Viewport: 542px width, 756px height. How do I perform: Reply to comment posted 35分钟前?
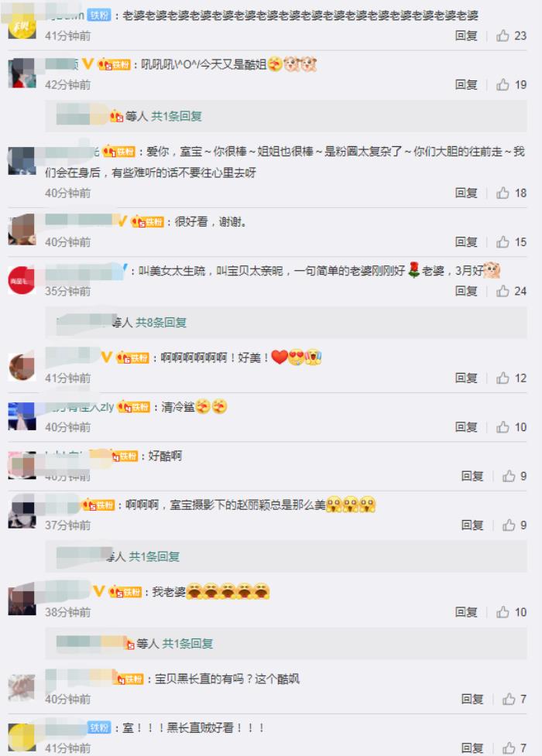(x=466, y=291)
